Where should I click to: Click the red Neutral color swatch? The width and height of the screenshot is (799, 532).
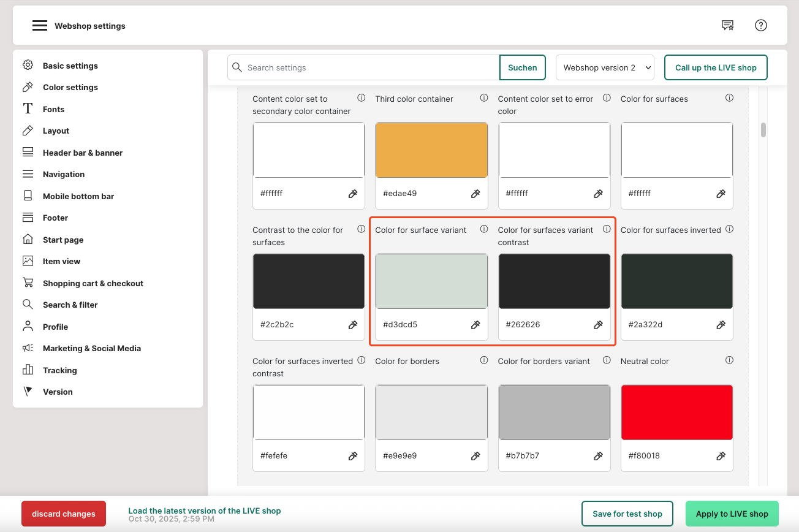tap(676, 412)
